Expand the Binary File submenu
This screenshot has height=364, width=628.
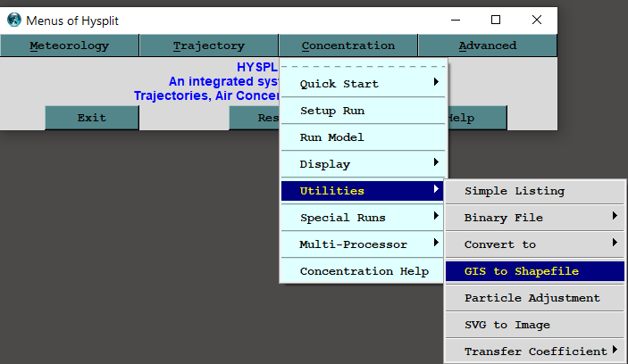[534, 218]
